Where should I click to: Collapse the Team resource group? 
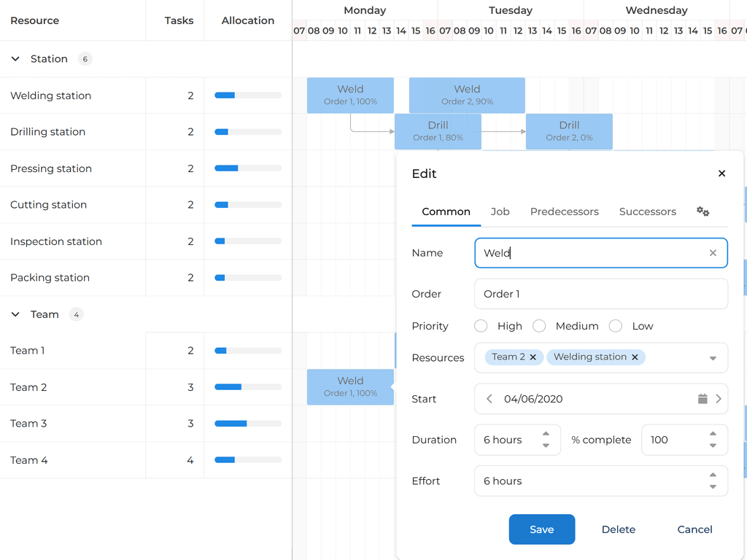(x=15, y=314)
